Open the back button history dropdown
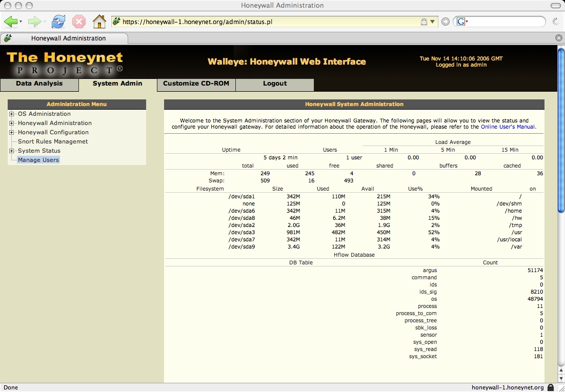565x392 pixels. click(x=21, y=22)
